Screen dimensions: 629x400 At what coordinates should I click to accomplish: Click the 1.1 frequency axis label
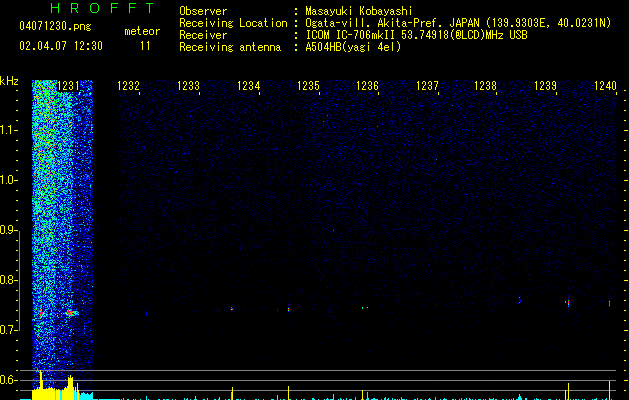click(x=7, y=130)
